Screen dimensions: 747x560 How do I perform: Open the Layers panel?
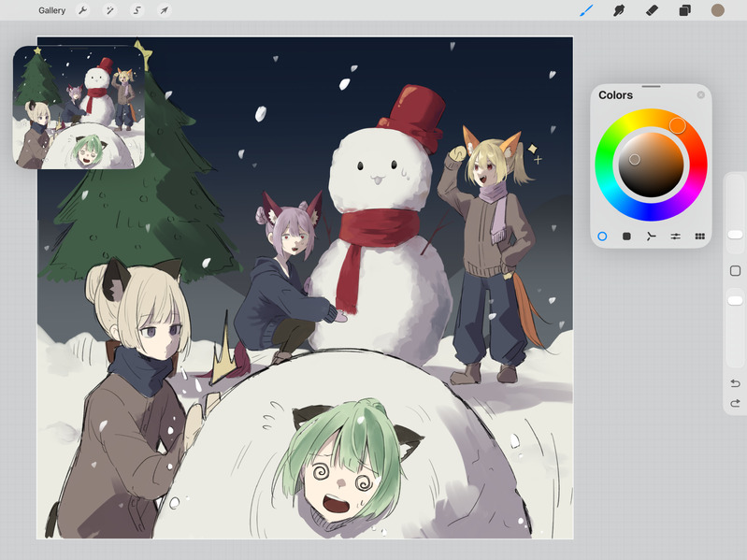(684, 10)
